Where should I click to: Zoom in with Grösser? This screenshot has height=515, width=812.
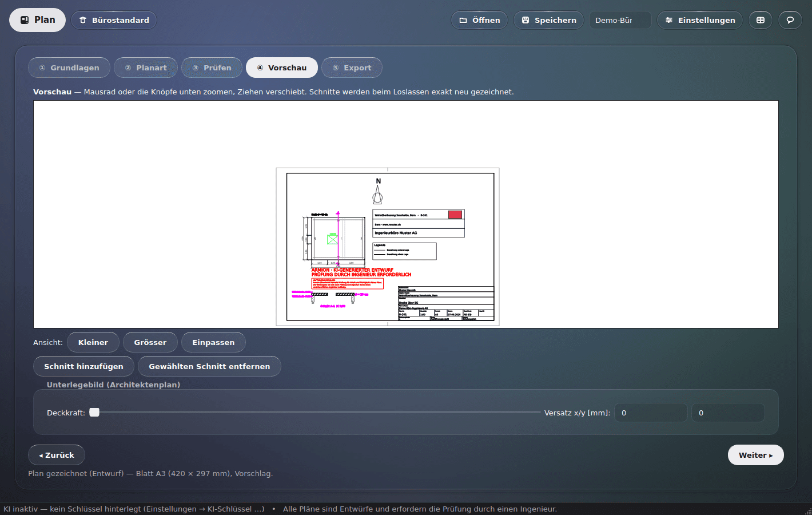tap(150, 342)
